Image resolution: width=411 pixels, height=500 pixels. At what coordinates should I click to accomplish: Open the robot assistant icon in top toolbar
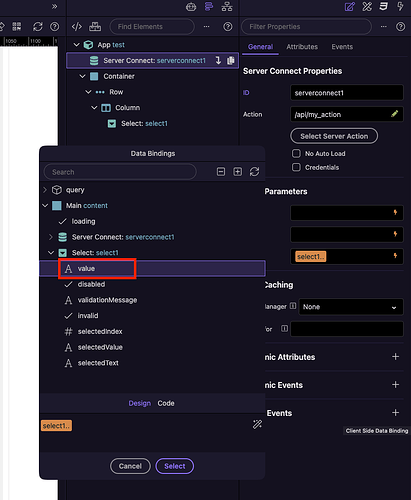[191, 6]
